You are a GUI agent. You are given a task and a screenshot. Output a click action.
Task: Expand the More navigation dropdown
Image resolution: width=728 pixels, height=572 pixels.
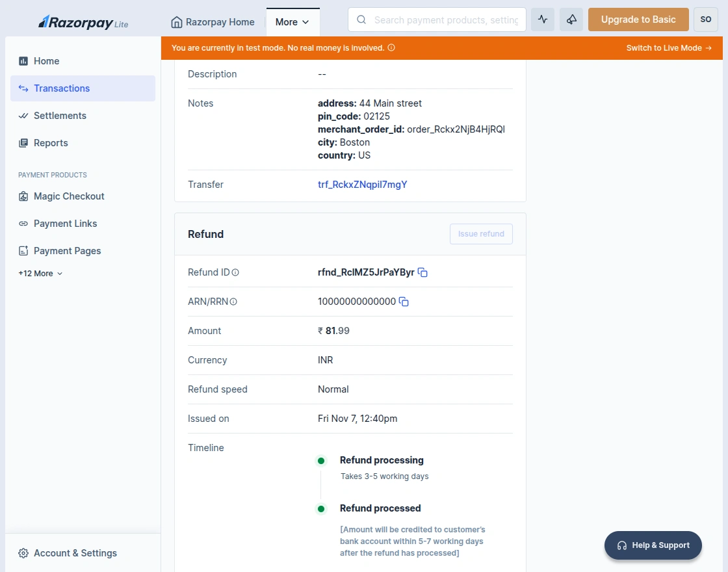point(292,21)
